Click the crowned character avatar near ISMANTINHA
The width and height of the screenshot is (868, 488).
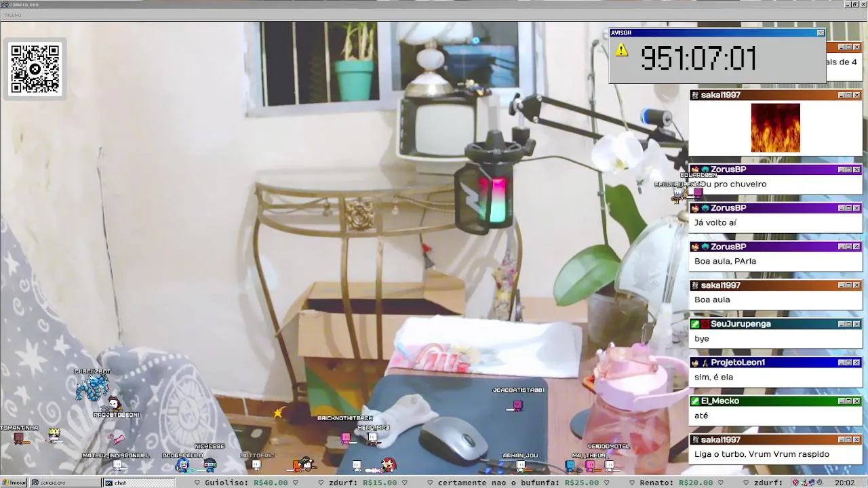54,435
